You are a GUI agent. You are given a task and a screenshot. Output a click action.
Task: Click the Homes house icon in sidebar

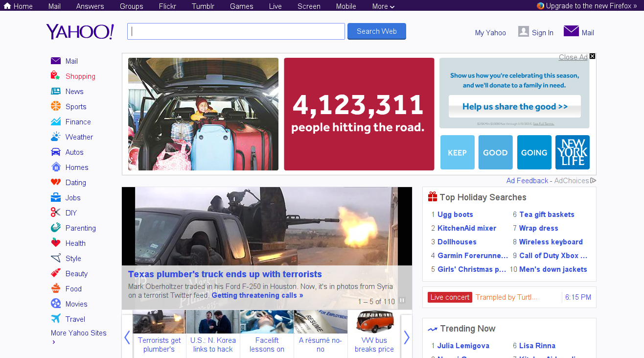pyautogui.click(x=56, y=167)
